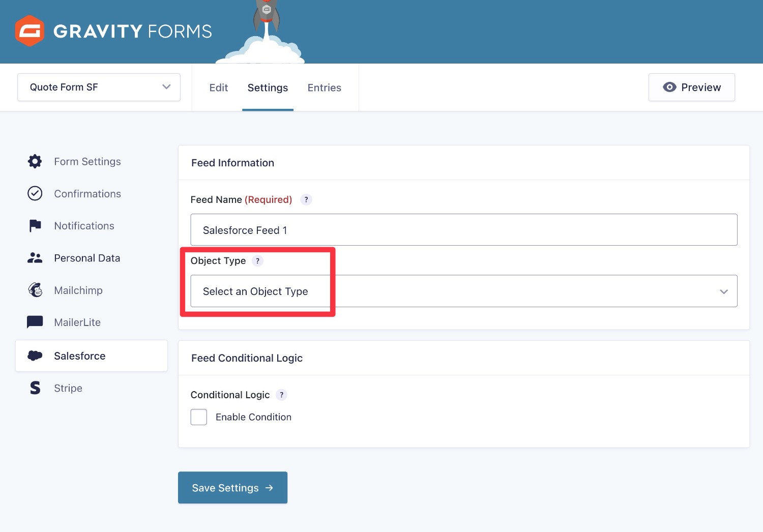Click the Enable Condition label text
Image resolution: width=763 pixels, height=532 pixels.
tap(253, 417)
